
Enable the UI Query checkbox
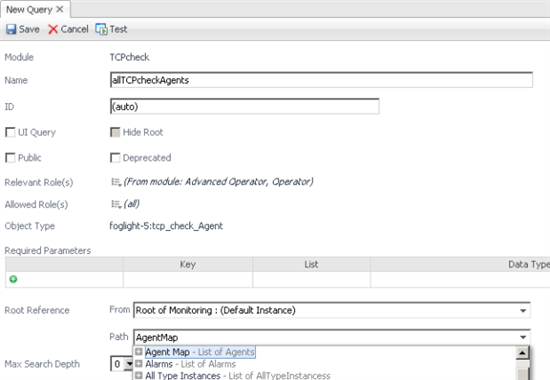(x=10, y=132)
